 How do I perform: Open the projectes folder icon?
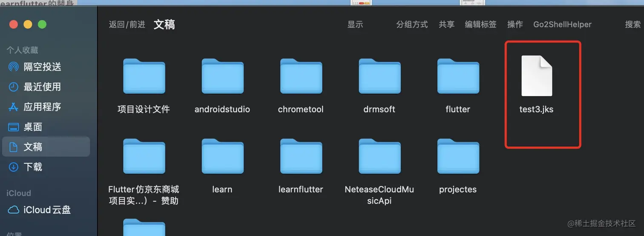[x=458, y=156]
